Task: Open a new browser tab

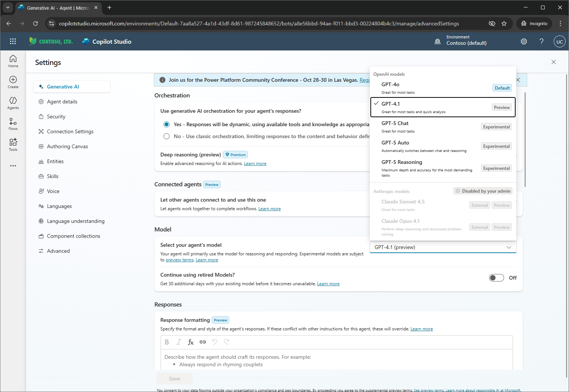Action: (x=109, y=7)
